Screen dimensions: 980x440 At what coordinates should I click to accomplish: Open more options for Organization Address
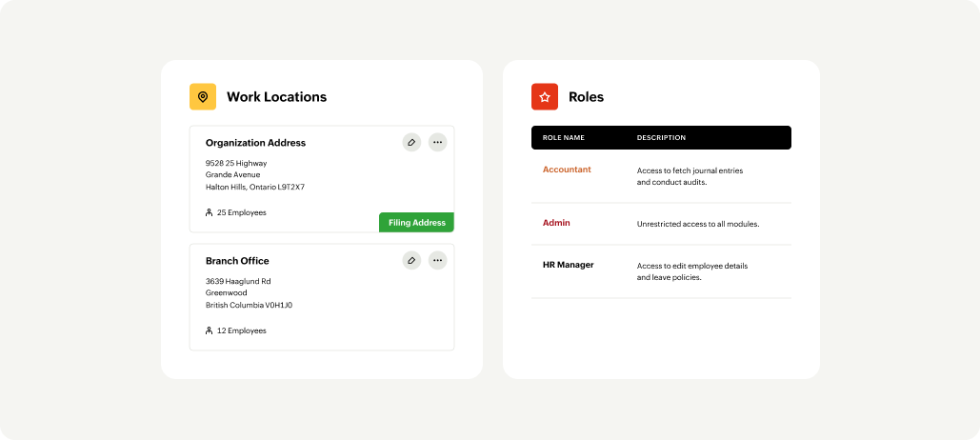point(437,142)
